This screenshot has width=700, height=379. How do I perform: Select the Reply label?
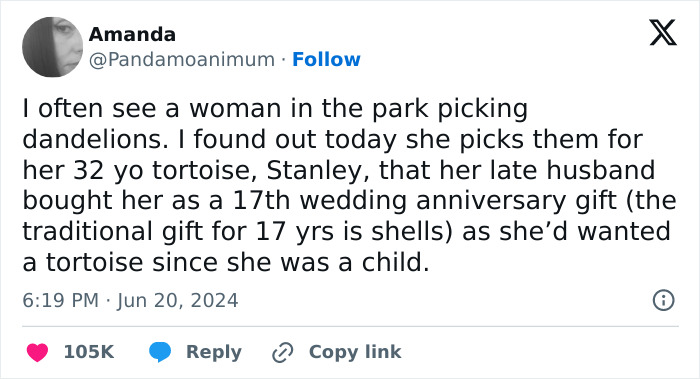pyautogui.click(x=214, y=352)
